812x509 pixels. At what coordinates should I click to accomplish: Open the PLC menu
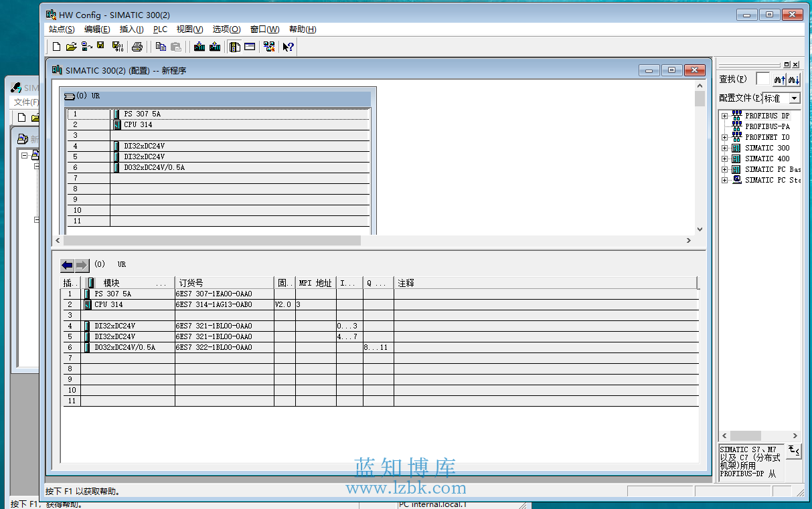coord(160,29)
